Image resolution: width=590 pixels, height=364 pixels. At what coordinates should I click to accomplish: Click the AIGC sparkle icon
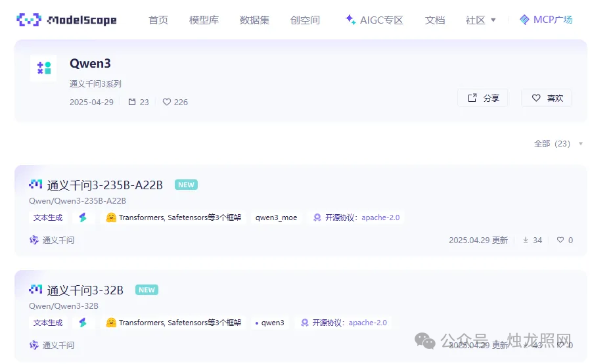pyautogui.click(x=350, y=20)
